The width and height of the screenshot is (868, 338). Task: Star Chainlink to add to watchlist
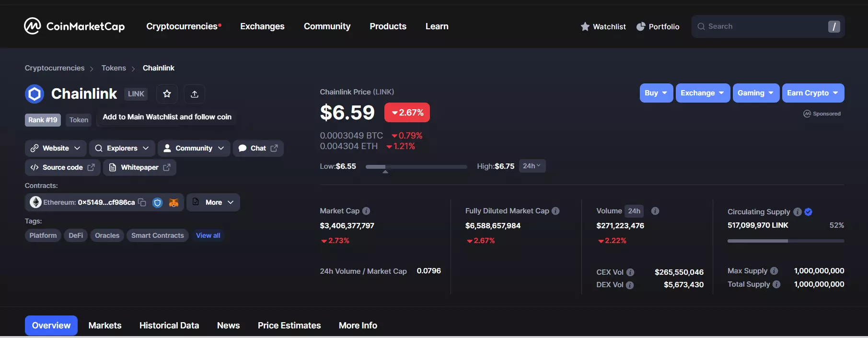coord(167,94)
